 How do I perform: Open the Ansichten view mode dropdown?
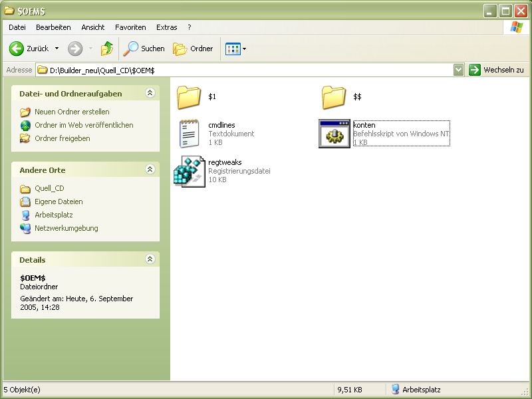236,49
